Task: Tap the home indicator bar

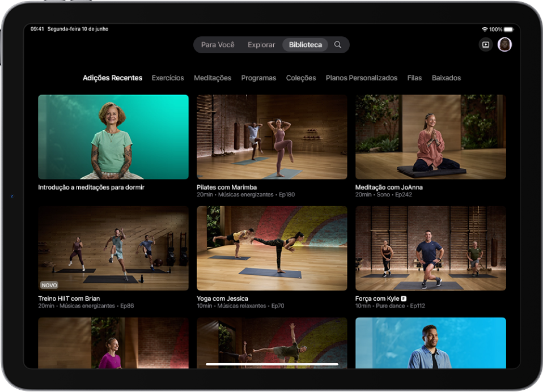Action: [x=272, y=364]
